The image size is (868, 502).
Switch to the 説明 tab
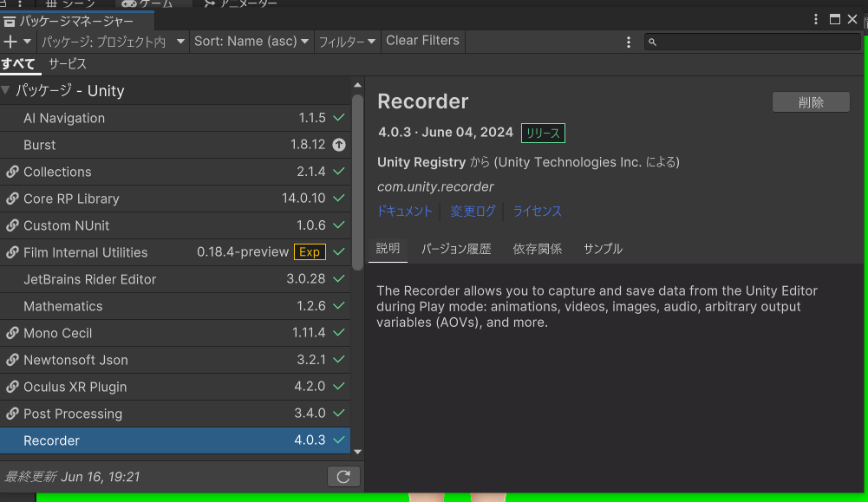point(388,249)
